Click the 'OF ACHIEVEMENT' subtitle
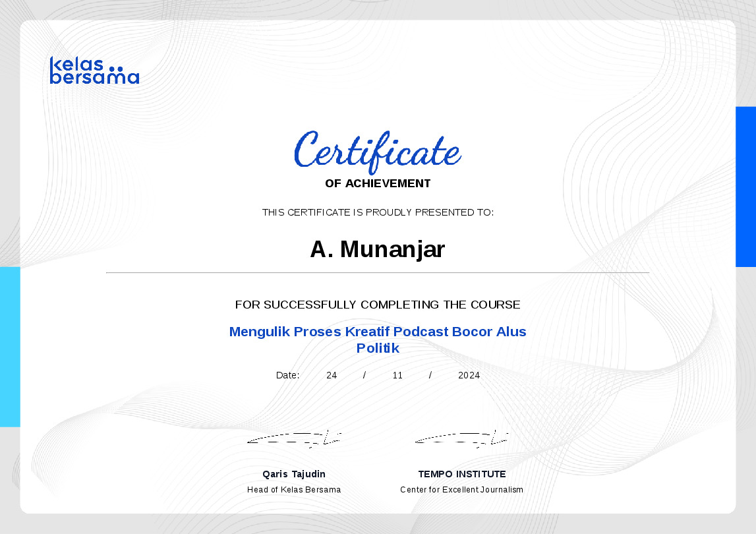This screenshot has height=534, width=756. [378, 183]
